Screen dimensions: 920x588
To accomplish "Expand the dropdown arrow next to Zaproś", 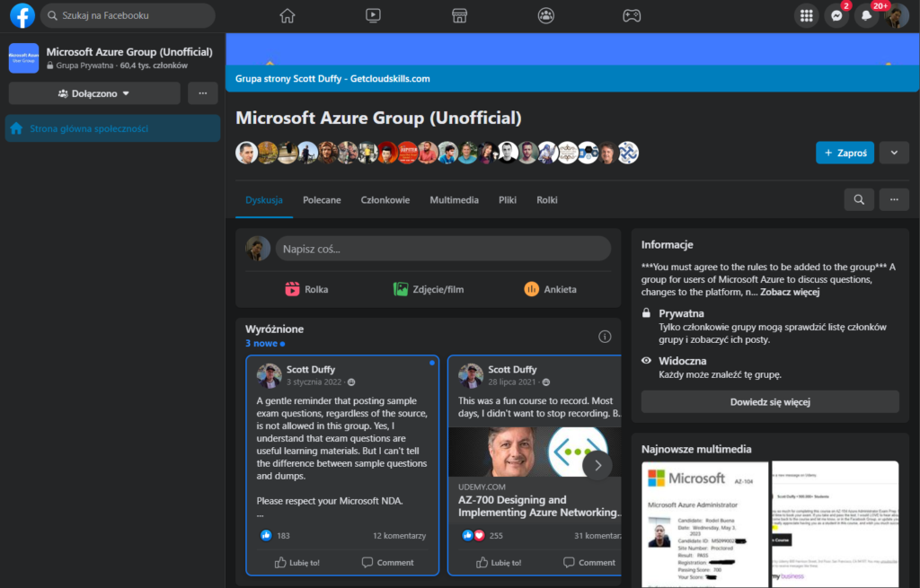I will 894,153.
